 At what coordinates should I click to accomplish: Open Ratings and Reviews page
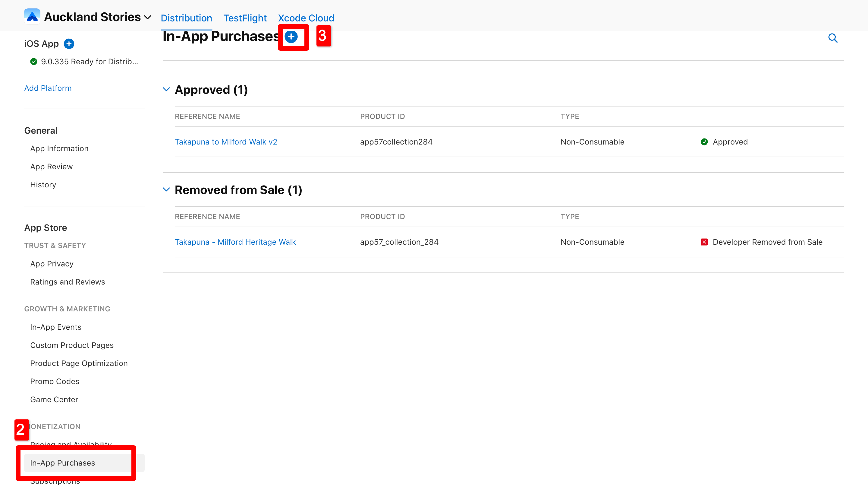(x=68, y=282)
